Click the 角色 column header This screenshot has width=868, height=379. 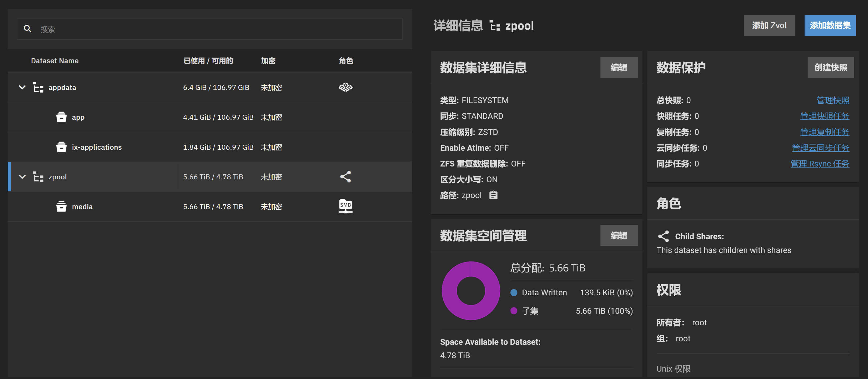point(346,61)
